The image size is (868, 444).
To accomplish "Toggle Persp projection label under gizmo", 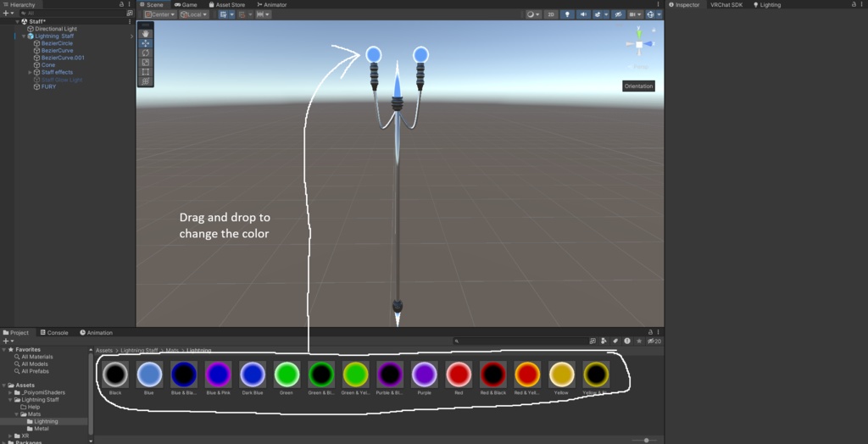I will 641,67.
